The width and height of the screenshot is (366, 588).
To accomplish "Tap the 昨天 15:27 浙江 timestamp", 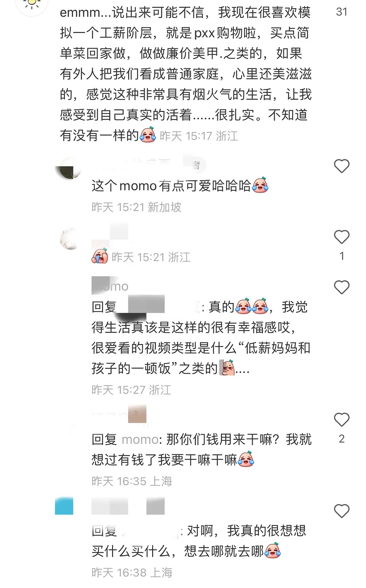I will 131,390.
